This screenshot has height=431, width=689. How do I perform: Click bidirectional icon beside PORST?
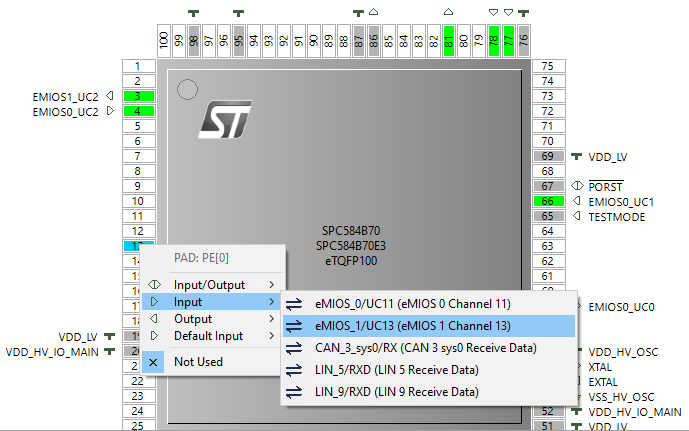click(x=577, y=186)
